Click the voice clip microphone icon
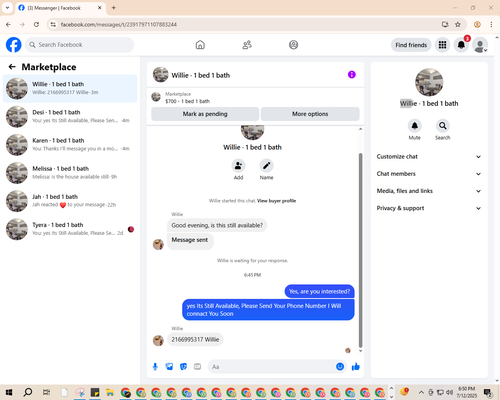Image resolution: width=500 pixels, height=400 pixels. coord(155,367)
